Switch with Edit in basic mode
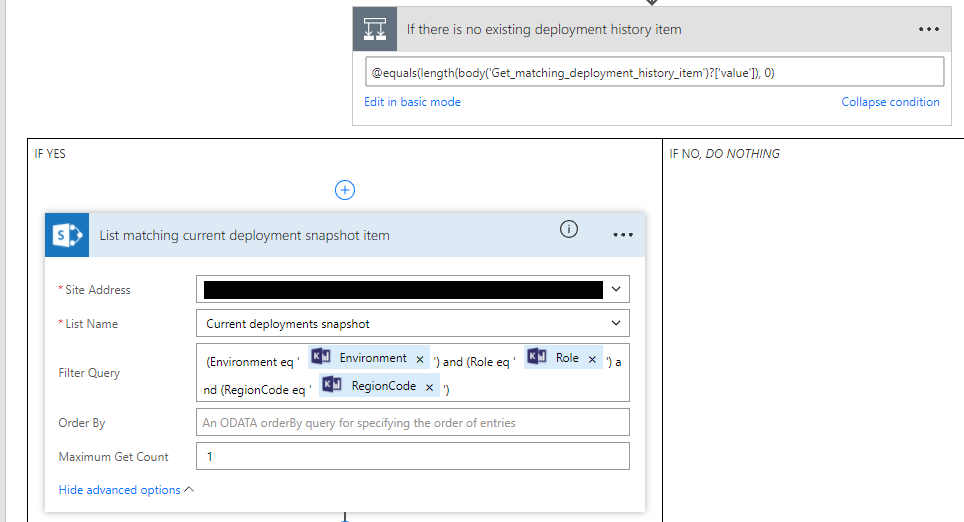Image resolution: width=964 pixels, height=522 pixels. coord(412,102)
